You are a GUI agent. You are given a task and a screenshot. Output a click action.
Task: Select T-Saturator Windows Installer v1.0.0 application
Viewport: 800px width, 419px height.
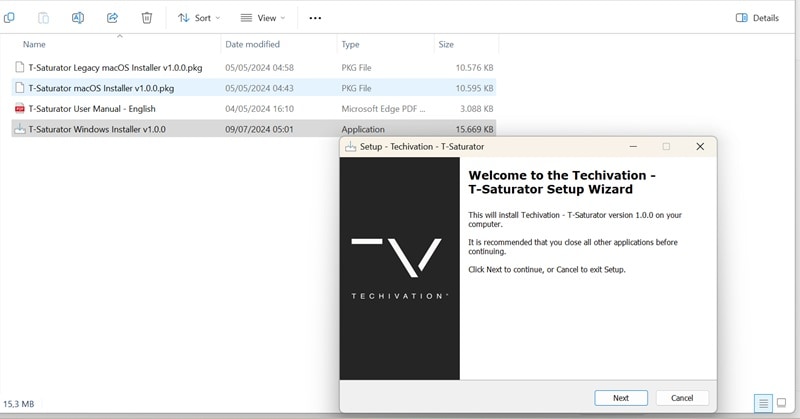(254, 129)
